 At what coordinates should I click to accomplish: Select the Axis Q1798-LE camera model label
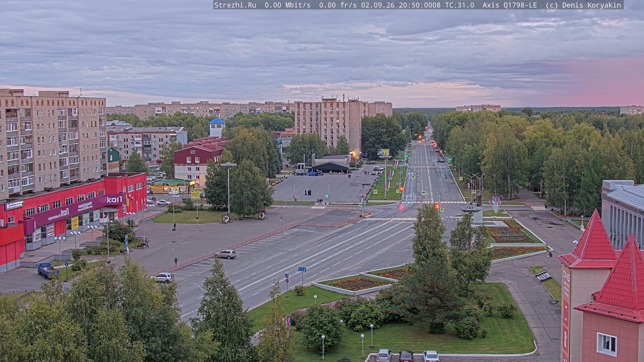[x=510, y=5]
